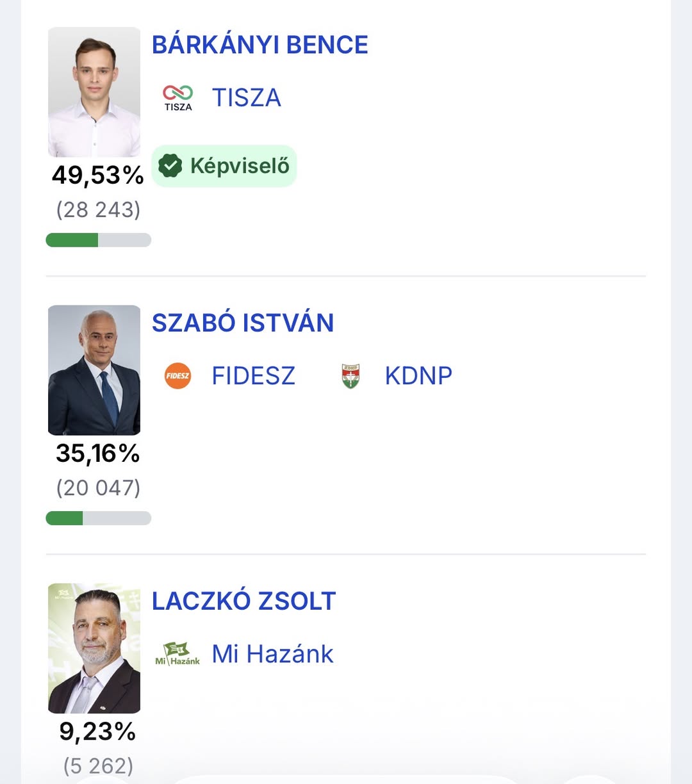
Task: Tap Bárkányi Bence portrait photo
Action: tap(94, 92)
